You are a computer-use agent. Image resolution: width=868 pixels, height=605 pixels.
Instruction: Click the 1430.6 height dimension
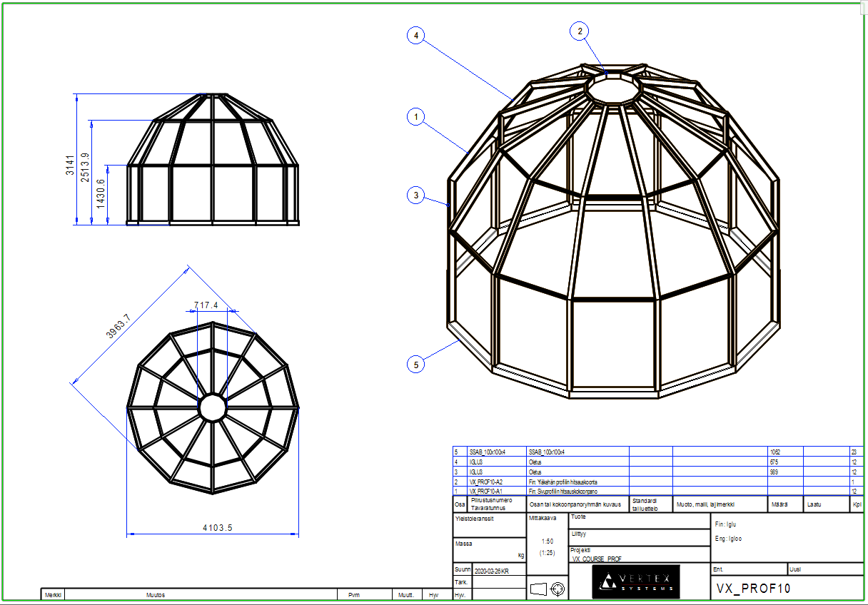pos(101,193)
